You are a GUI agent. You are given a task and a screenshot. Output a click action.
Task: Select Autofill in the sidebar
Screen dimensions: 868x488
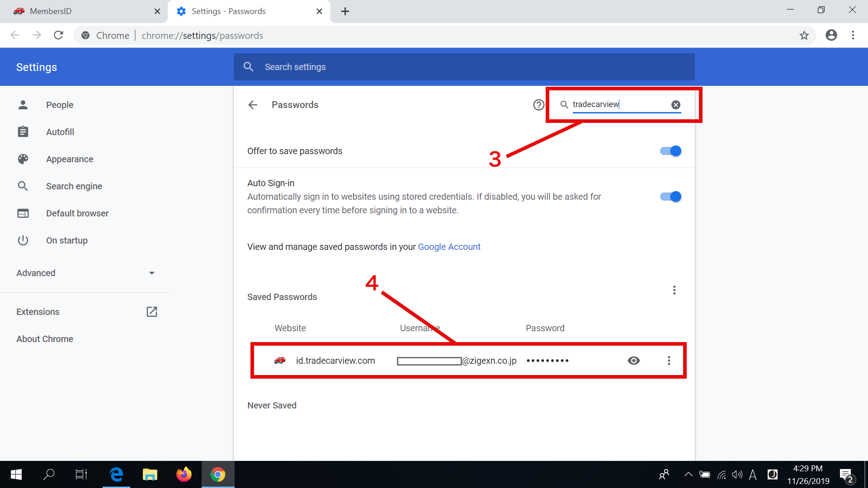pyautogui.click(x=60, y=132)
